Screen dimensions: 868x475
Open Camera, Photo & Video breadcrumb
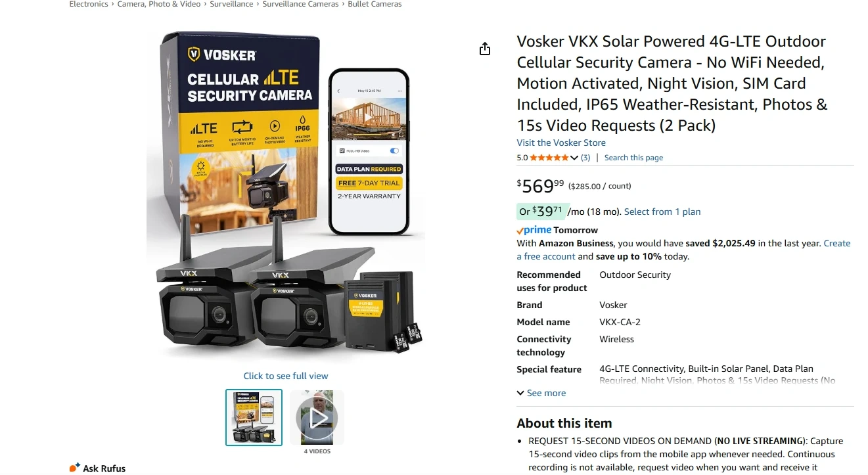pos(159,4)
